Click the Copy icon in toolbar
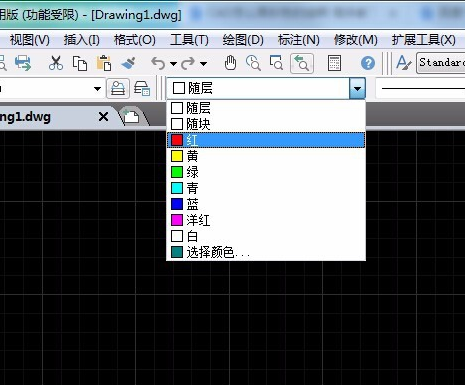 pyautogui.click(x=80, y=63)
